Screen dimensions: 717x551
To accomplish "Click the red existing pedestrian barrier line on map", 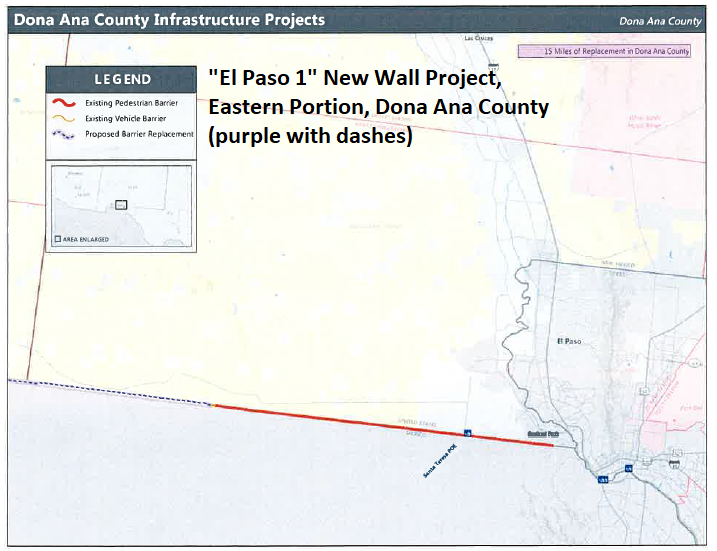I will 380,423.
